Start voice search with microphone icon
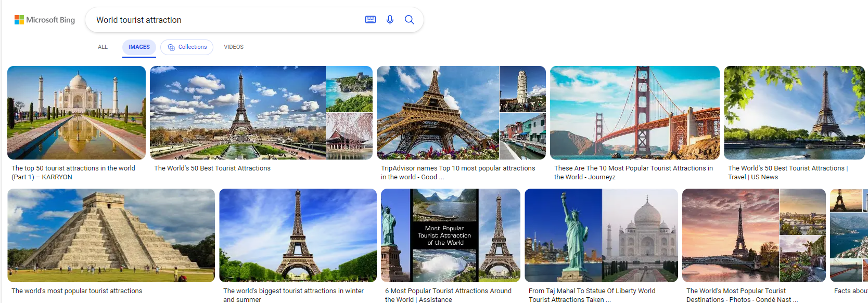Screen dimensions: 868x303 [390, 20]
